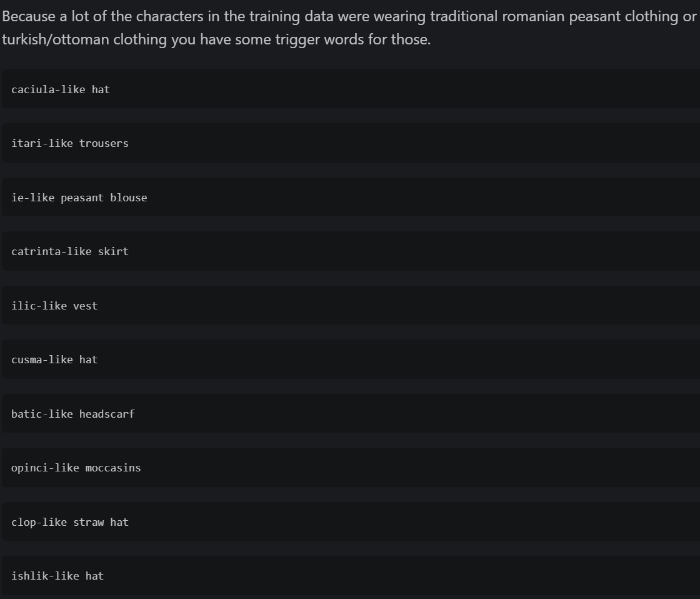Click the word 'straw' in clop-like block

88,522
